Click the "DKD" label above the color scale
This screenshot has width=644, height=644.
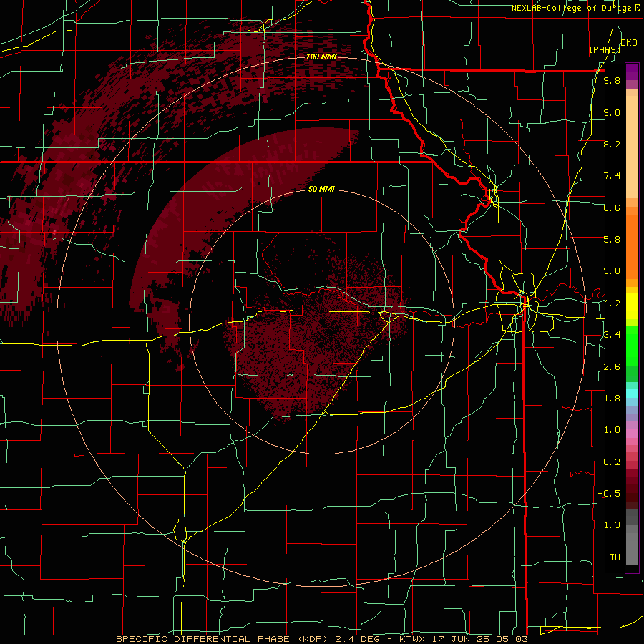629,43
